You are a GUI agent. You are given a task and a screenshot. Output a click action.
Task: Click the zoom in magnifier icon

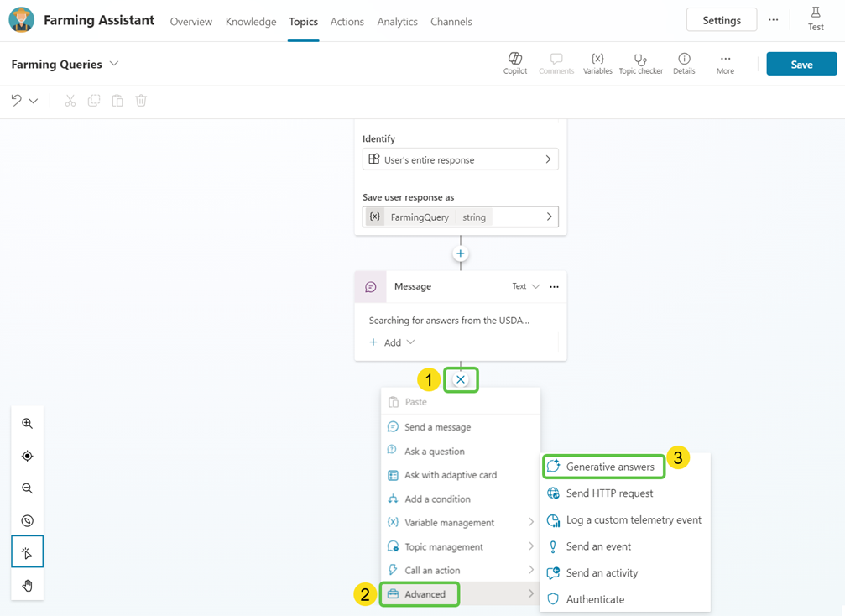pyautogui.click(x=28, y=424)
